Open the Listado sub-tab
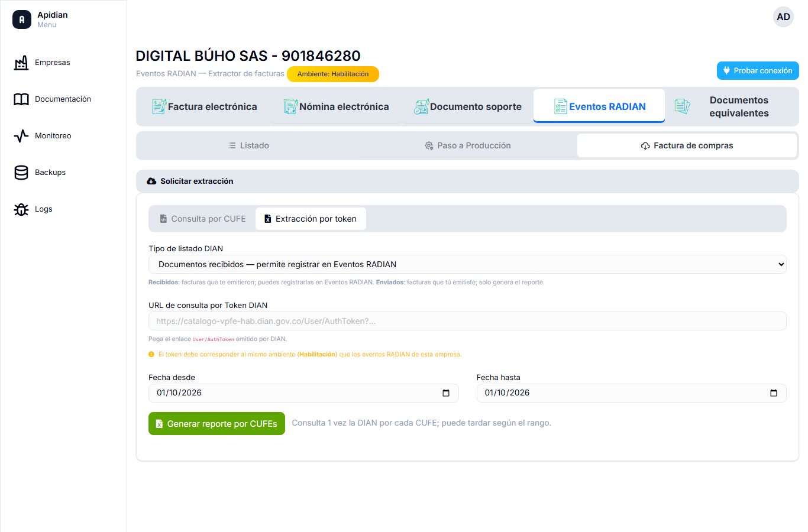The height and width of the screenshot is (532, 808). tap(248, 146)
